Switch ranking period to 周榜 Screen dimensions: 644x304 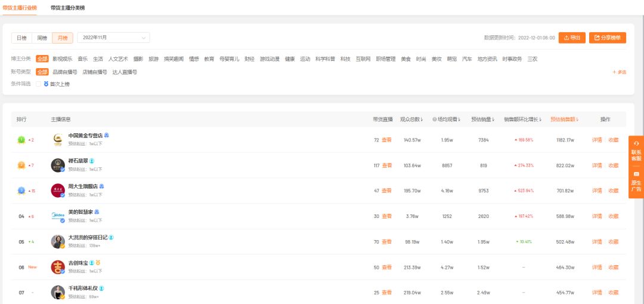tap(42, 38)
